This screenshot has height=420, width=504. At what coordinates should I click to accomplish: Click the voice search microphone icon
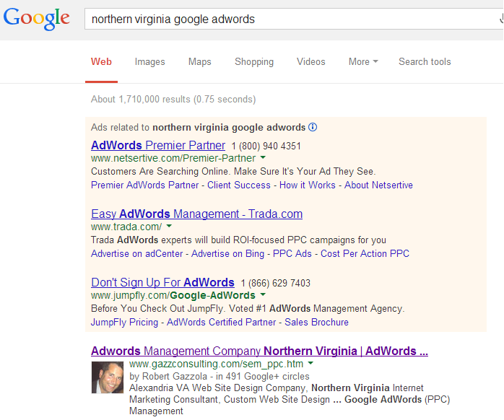500,19
